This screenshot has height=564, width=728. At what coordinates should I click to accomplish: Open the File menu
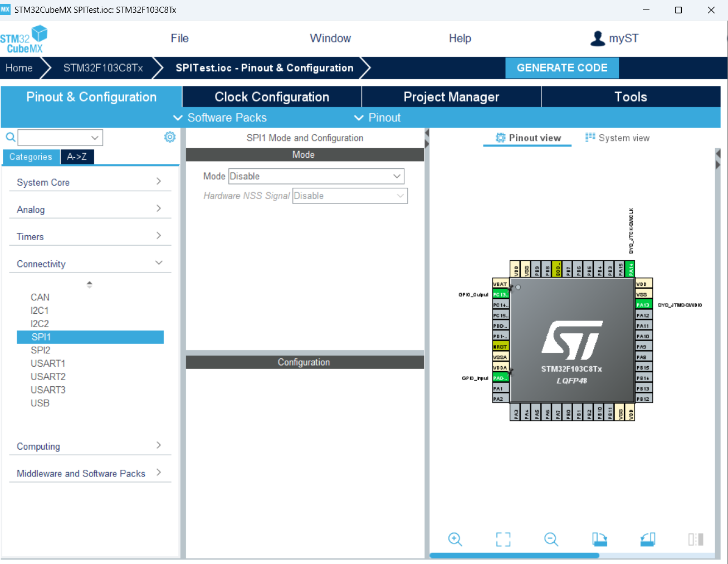click(180, 38)
